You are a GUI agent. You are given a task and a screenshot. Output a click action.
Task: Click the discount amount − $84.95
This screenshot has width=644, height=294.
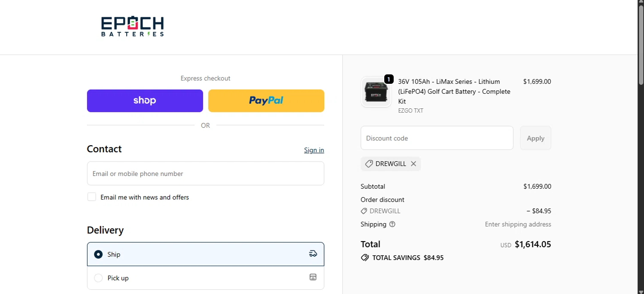click(x=539, y=211)
